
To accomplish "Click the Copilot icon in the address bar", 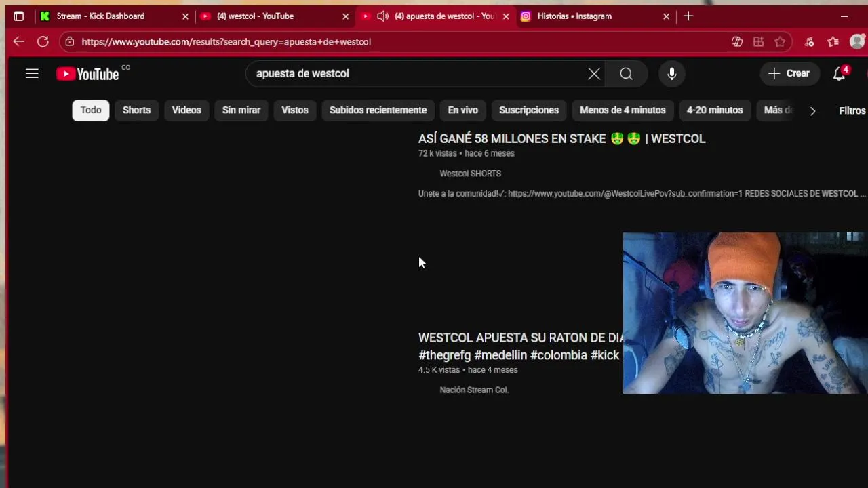I will (737, 41).
